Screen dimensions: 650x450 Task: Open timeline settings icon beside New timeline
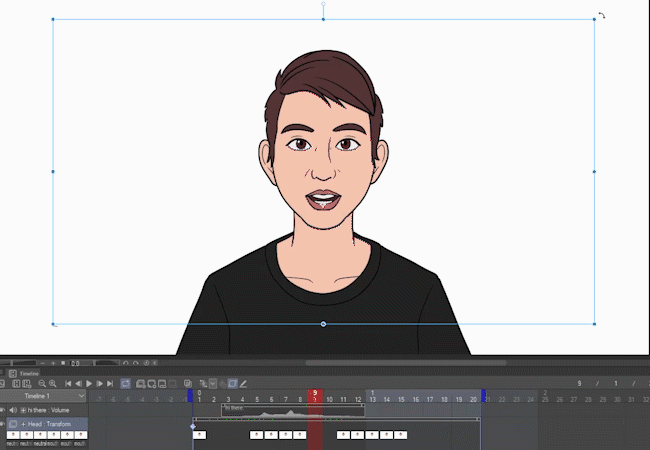[27, 384]
